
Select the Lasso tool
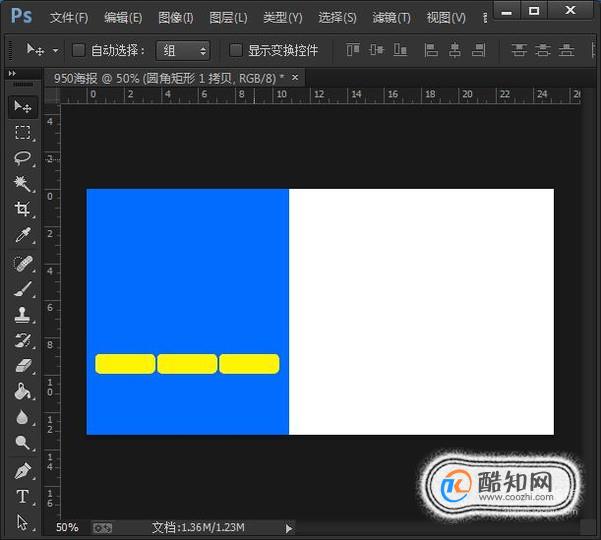tap(23, 158)
